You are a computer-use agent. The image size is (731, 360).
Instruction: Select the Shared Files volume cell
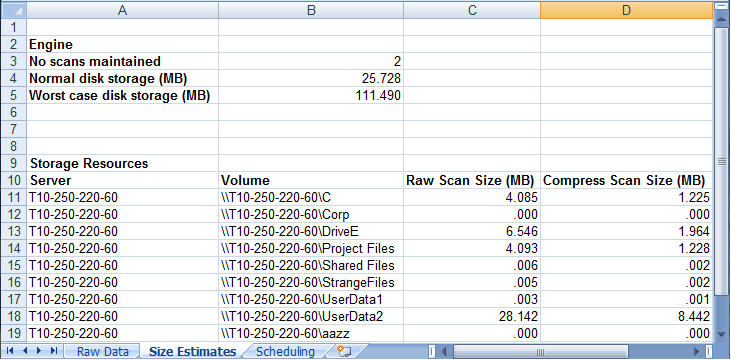[x=311, y=265]
